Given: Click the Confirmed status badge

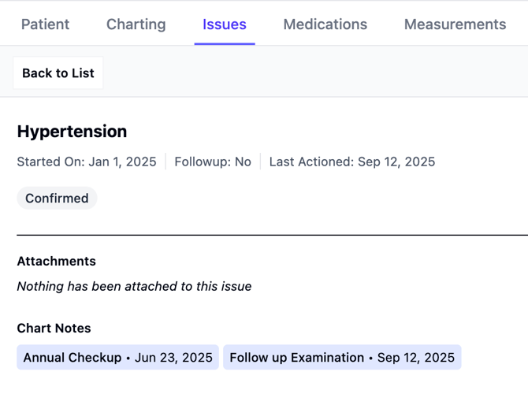Looking at the screenshot, I should 57,199.
